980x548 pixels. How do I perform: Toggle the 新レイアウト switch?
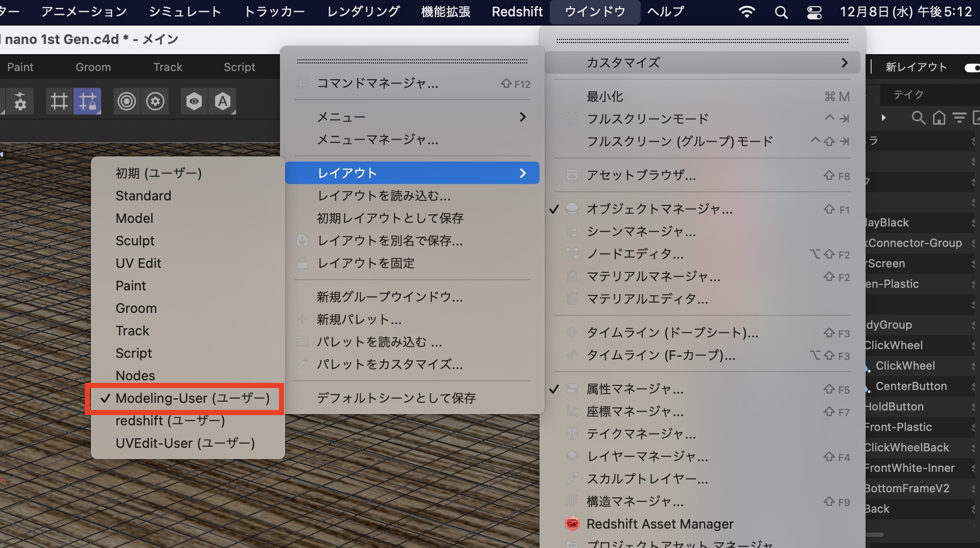[971, 67]
